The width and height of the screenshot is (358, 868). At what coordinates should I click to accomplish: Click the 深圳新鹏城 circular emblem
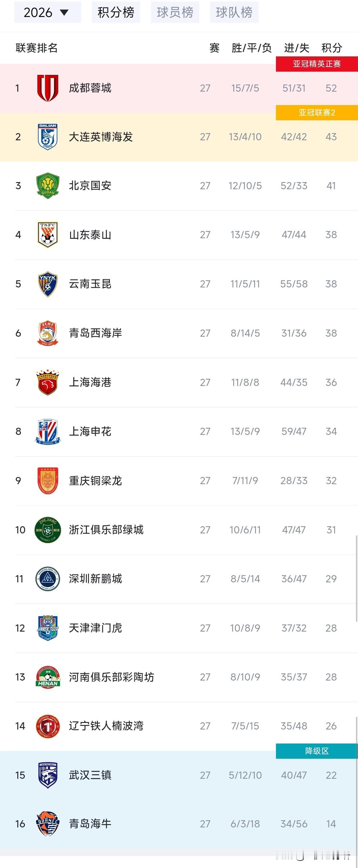[x=47, y=578]
